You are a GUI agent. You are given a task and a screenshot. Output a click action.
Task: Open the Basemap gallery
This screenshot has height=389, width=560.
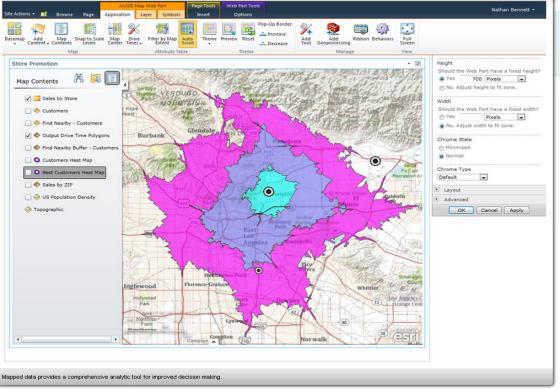pos(15,33)
